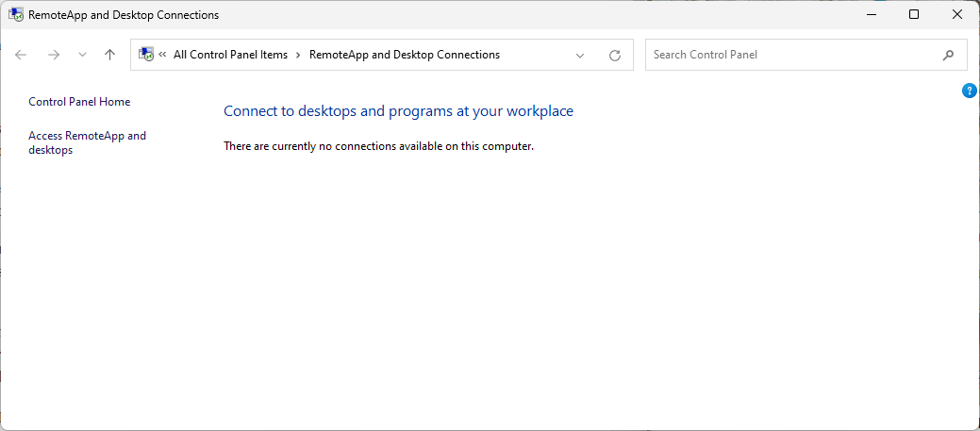Minimize the RemoteApp and Desktop Connections window
The width and height of the screenshot is (980, 431).
pyautogui.click(x=871, y=14)
